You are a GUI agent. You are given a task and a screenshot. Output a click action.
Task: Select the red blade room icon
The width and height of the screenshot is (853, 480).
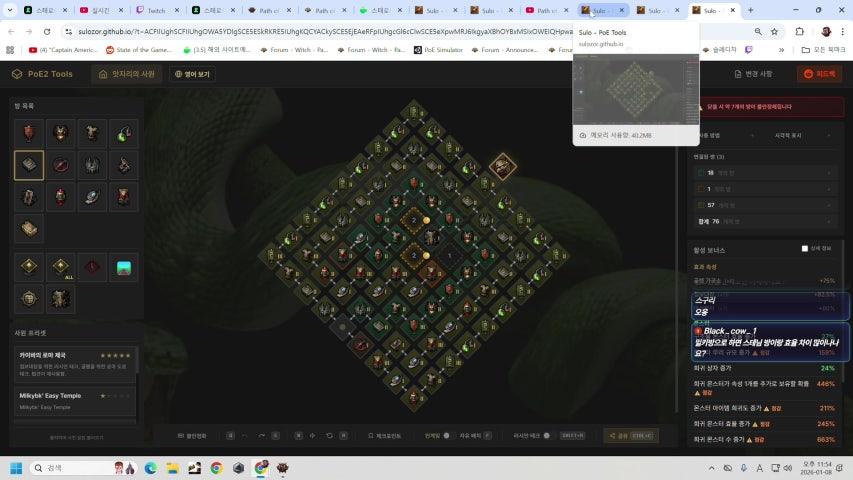[x=60, y=165]
